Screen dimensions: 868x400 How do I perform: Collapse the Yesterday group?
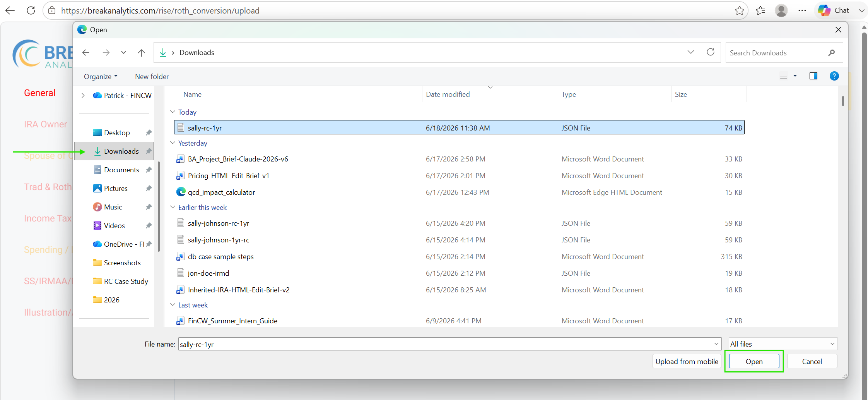(173, 143)
